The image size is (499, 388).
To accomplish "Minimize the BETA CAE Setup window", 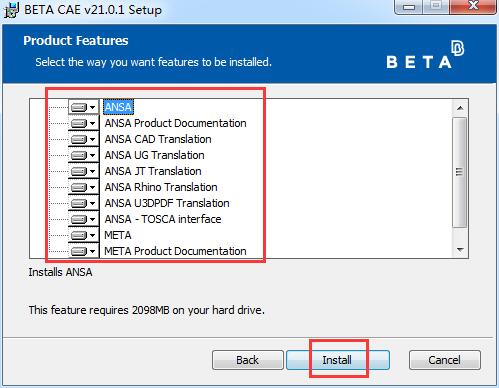I will 409,6.
